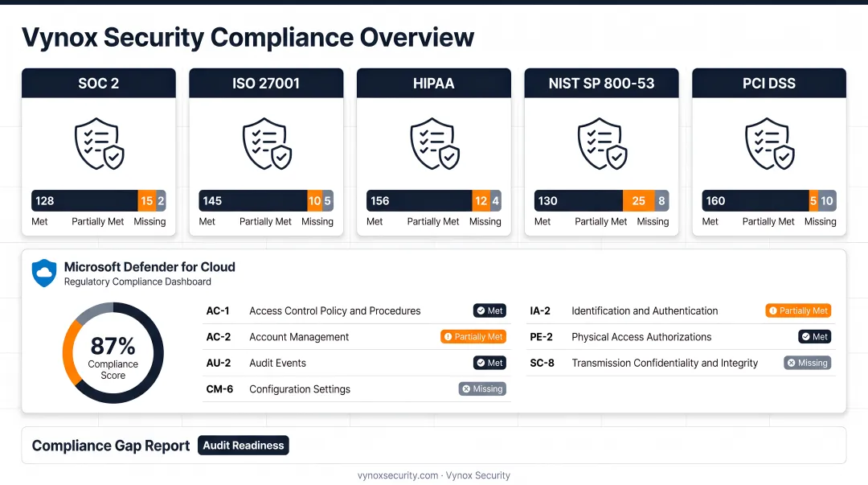Image resolution: width=868 pixels, height=485 pixels.
Task: Click the Partially Met badge for AC-2
Action: [x=473, y=336]
